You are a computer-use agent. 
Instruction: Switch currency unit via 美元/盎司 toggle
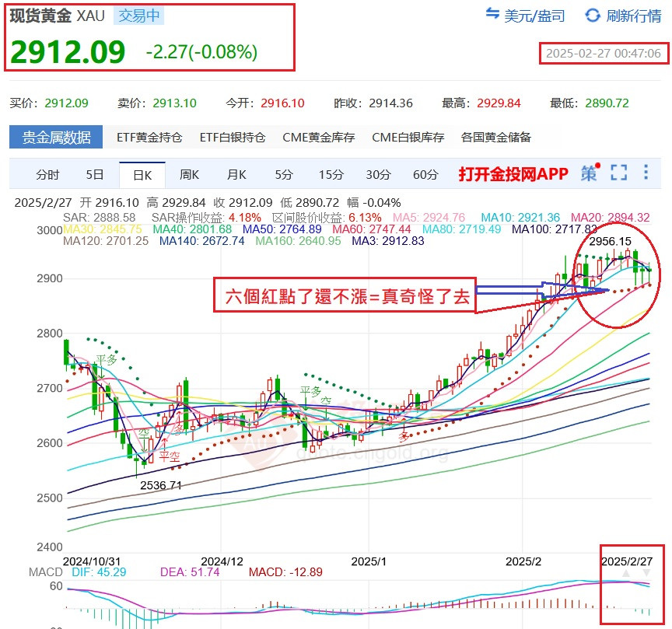click(x=526, y=16)
